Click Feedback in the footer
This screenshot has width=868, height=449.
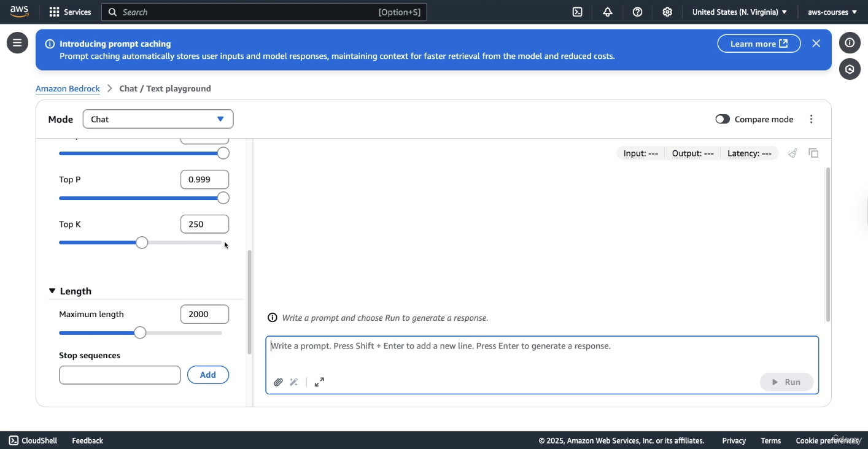pos(87,440)
